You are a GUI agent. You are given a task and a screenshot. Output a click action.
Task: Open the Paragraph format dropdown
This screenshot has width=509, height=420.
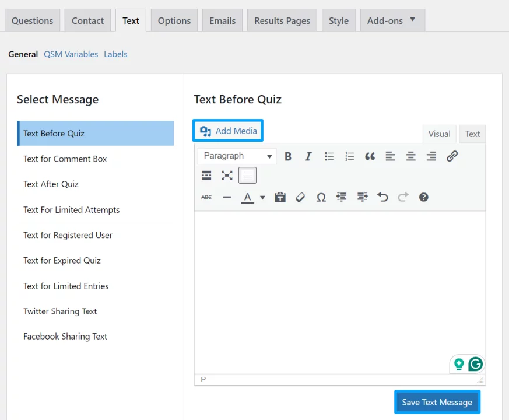pos(236,156)
